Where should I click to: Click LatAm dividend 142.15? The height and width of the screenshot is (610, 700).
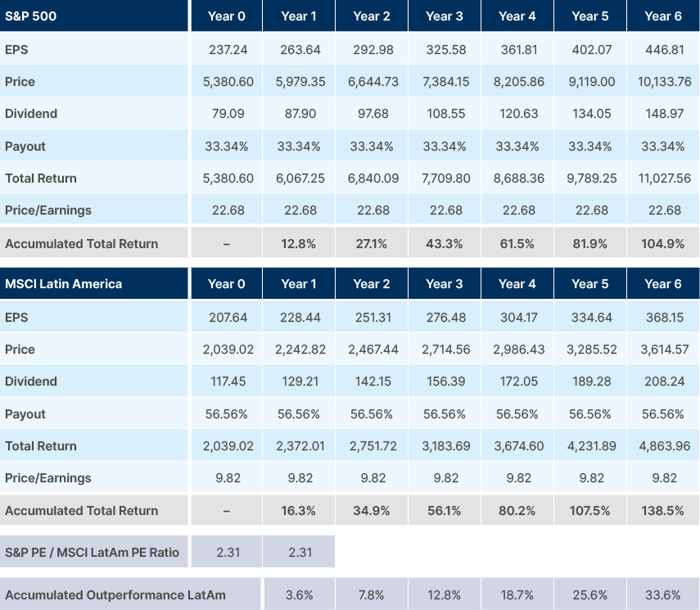[373, 382]
